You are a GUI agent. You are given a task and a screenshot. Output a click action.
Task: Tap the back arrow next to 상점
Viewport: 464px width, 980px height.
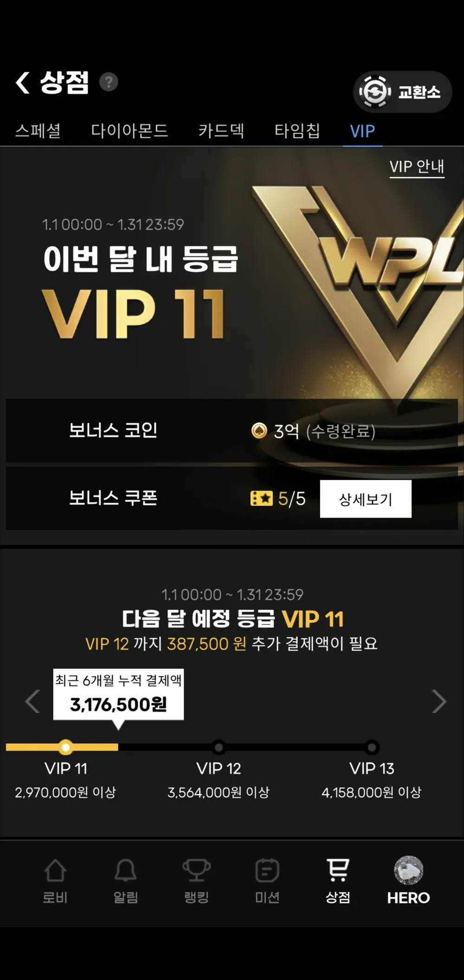pos(22,83)
